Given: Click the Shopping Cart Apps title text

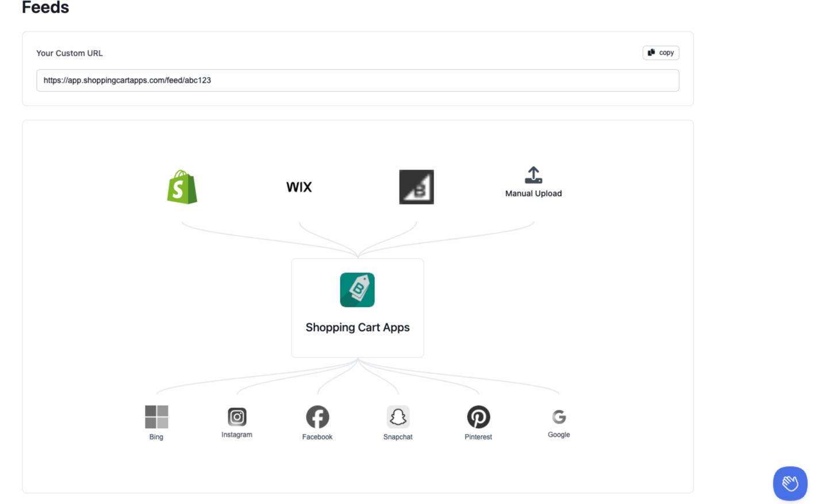Looking at the screenshot, I should click(358, 328).
